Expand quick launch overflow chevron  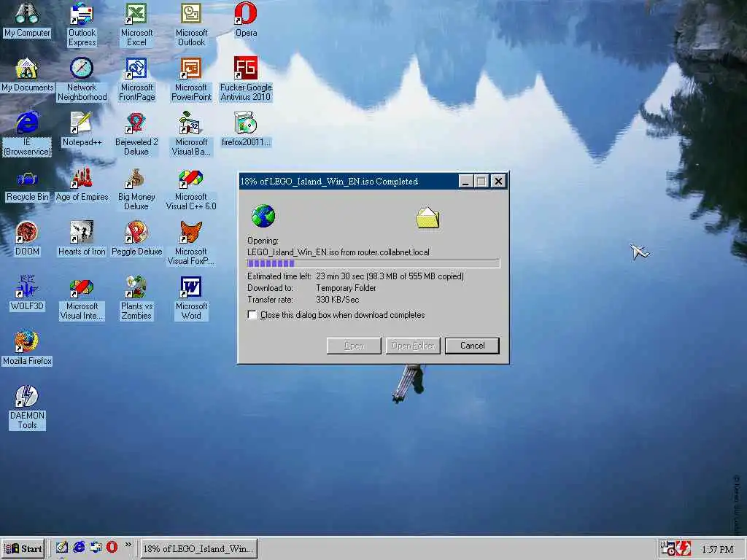(128, 544)
